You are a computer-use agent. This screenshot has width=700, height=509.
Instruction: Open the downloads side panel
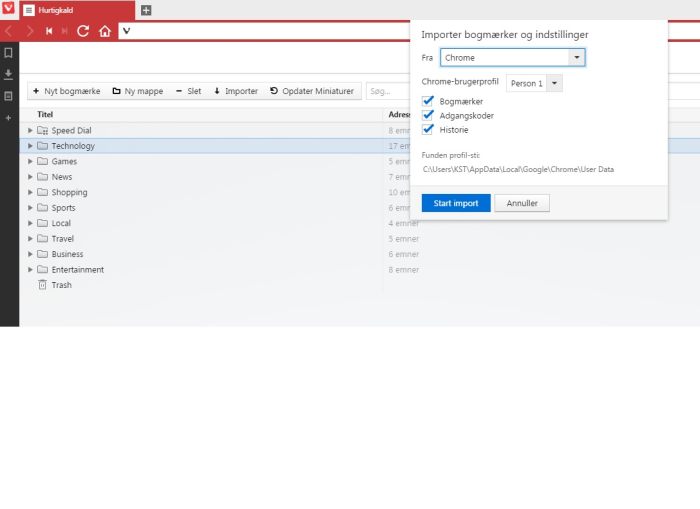[8, 75]
